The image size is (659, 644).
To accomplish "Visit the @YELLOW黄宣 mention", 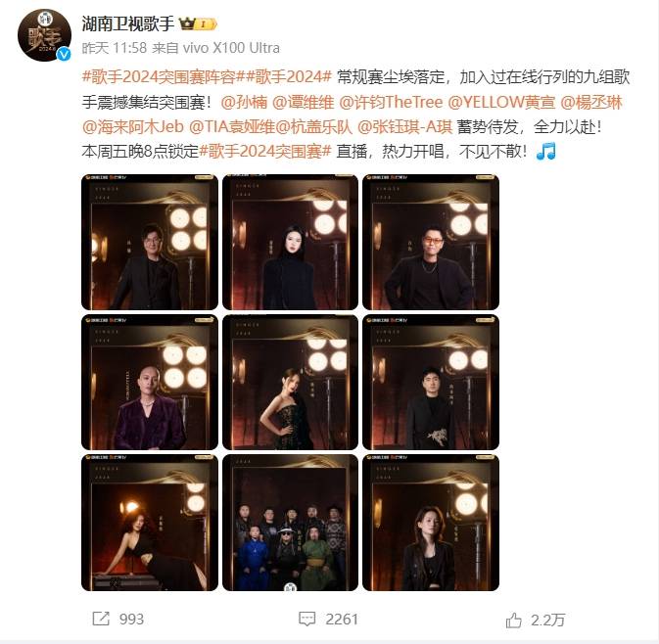I will click(501, 102).
